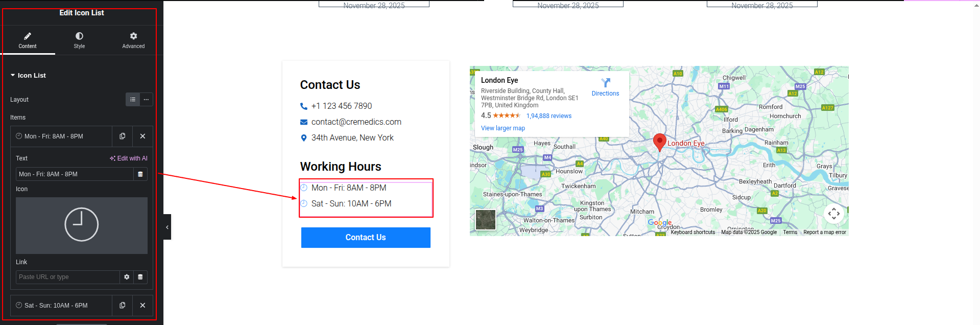Click the Text input field
This screenshot has height=325, width=980.
(x=75, y=174)
